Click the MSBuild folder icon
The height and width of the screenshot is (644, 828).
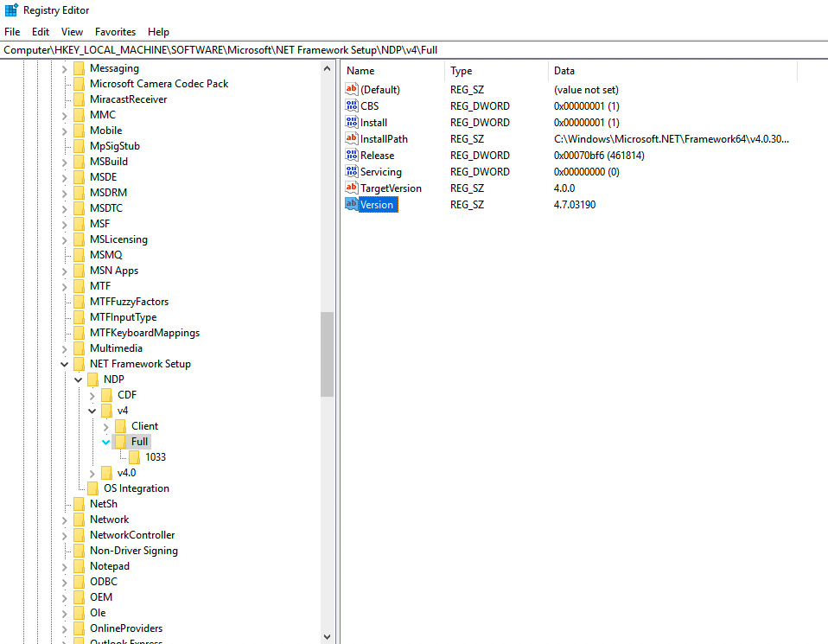tap(80, 162)
